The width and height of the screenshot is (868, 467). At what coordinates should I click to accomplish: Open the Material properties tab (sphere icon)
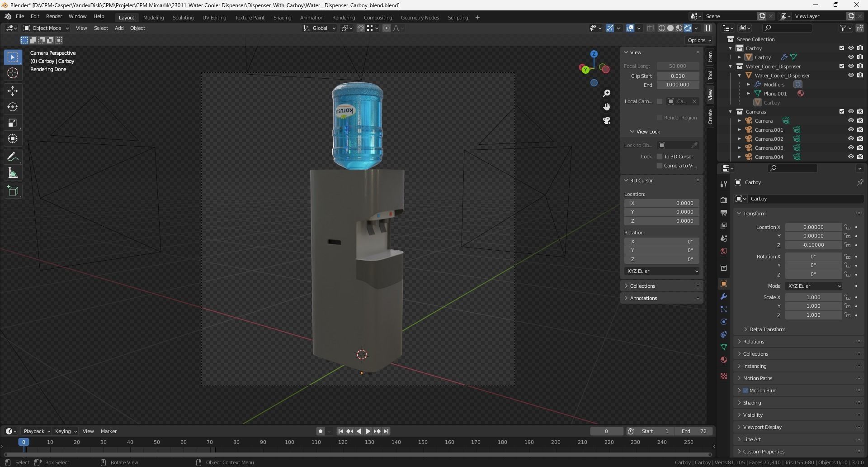click(723, 360)
